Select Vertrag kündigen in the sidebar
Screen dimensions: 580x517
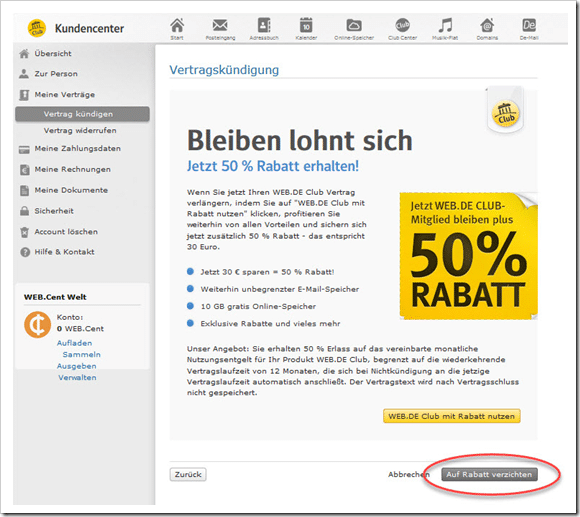(x=82, y=114)
